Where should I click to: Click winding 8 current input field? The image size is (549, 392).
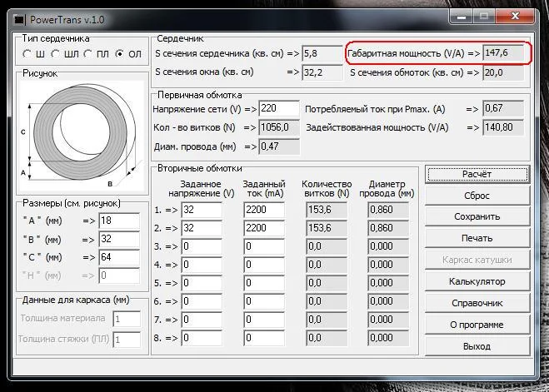(x=264, y=338)
